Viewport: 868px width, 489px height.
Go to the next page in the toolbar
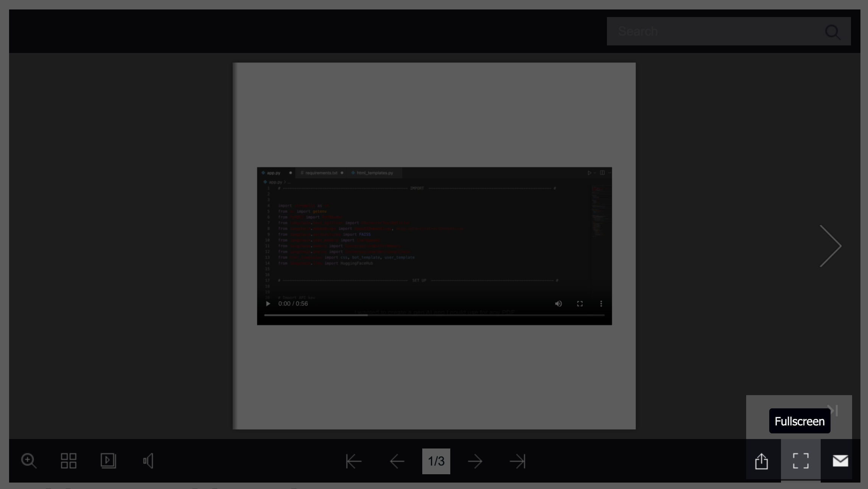pyautogui.click(x=475, y=461)
